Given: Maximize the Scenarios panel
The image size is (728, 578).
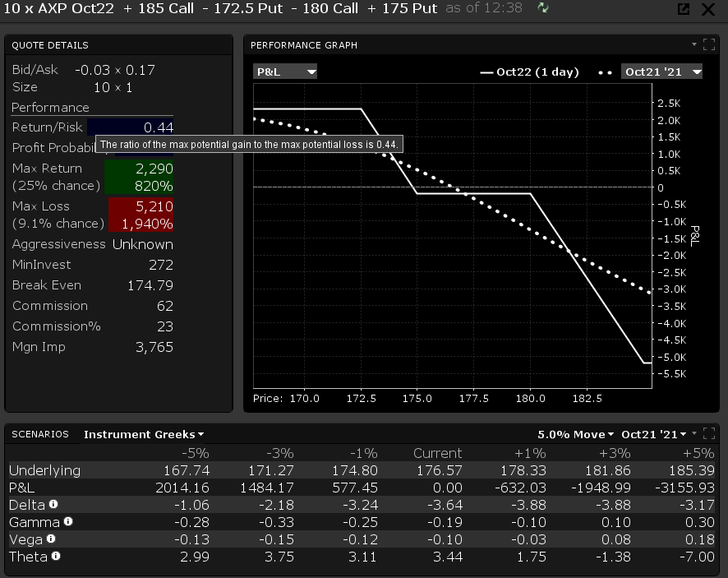Looking at the screenshot, I should point(709,433).
